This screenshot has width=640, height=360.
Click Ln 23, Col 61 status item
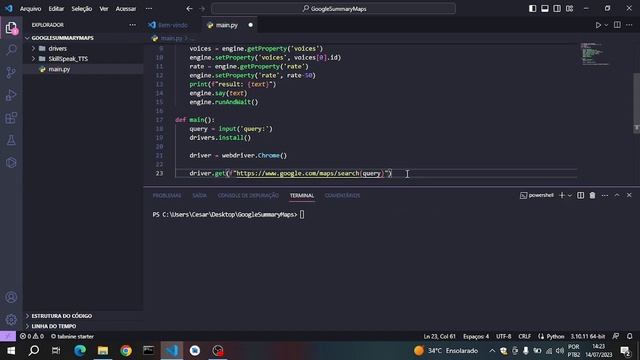[439, 336]
